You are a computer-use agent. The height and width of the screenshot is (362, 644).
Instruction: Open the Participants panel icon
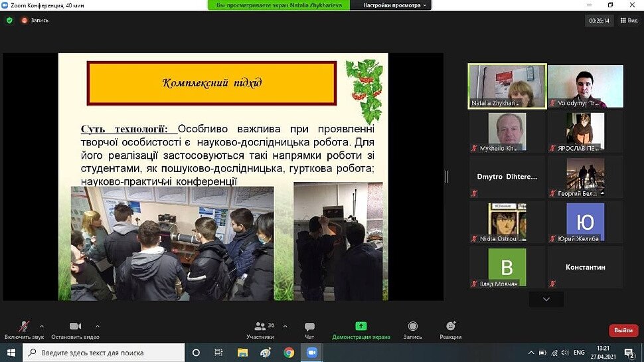pyautogui.click(x=260, y=326)
